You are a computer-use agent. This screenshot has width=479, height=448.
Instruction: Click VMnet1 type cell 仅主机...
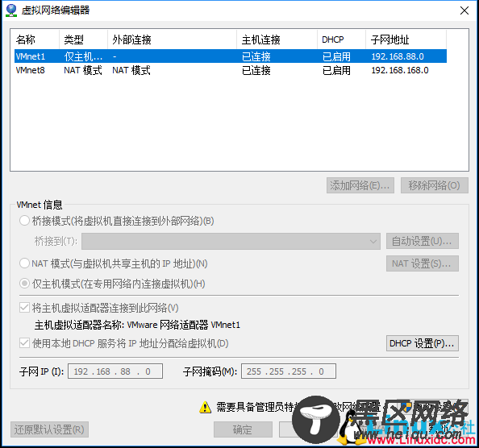83,56
